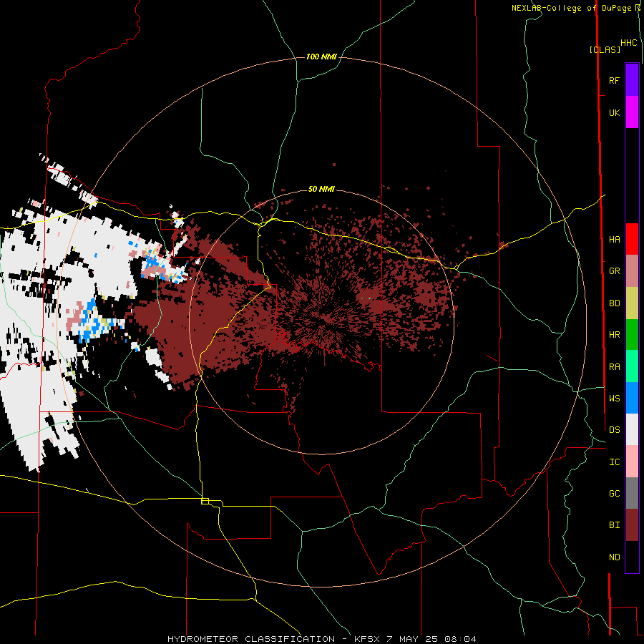Click the 7 MAY 25 date text
Screen dimensions: 644x644
pyautogui.click(x=413, y=639)
